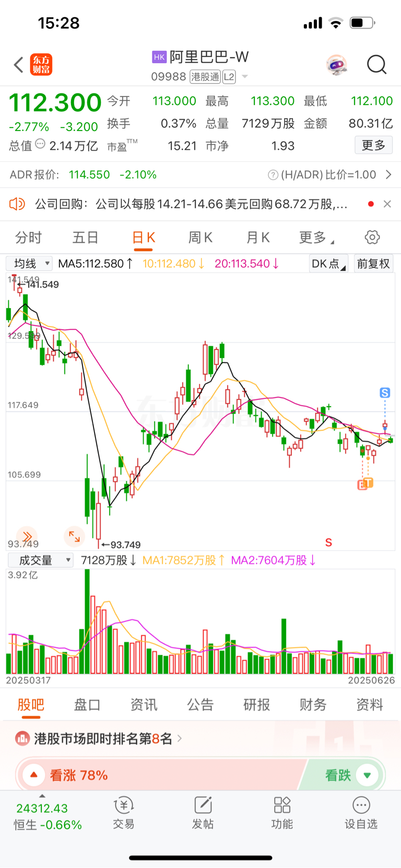Expand the 更多 chart period dropdown
The width and height of the screenshot is (401, 868).
tap(316, 238)
